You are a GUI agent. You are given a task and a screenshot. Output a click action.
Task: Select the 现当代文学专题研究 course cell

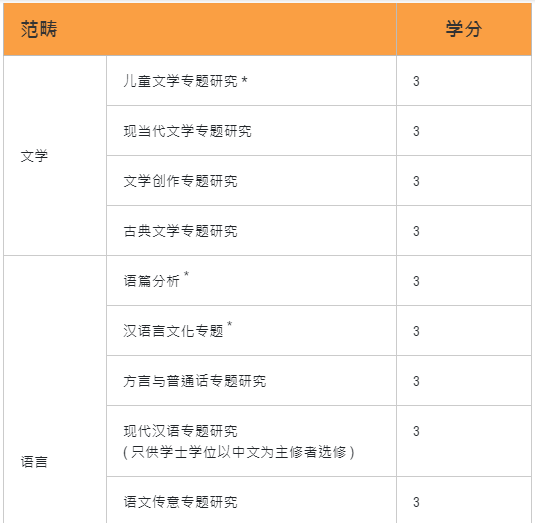pos(251,131)
